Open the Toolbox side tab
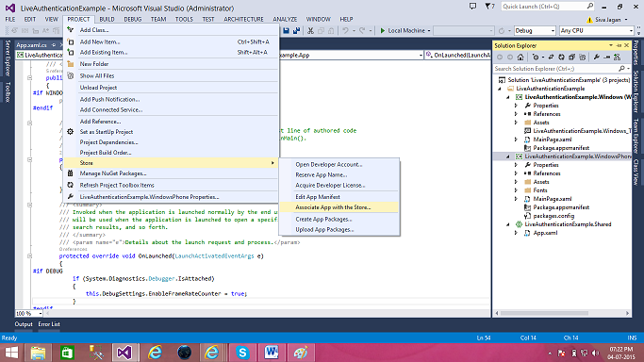The height and width of the screenshot is (362, 644). pos(7,91)
